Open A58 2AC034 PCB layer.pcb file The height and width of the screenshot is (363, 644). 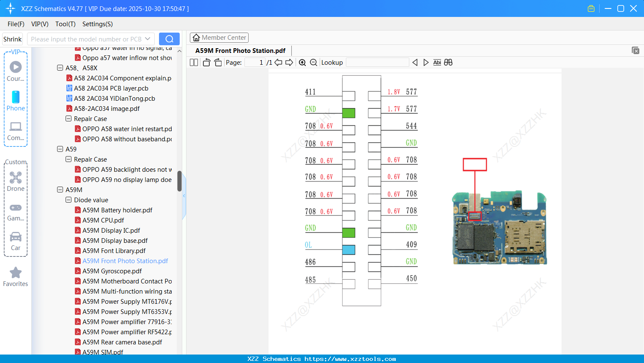[111, 88]
